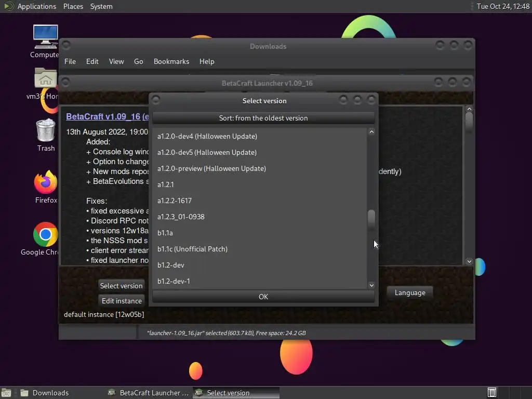Click the show desktop icon in bottom panel
This screenshot has width=532, height=399.
(x=6, y=393)
